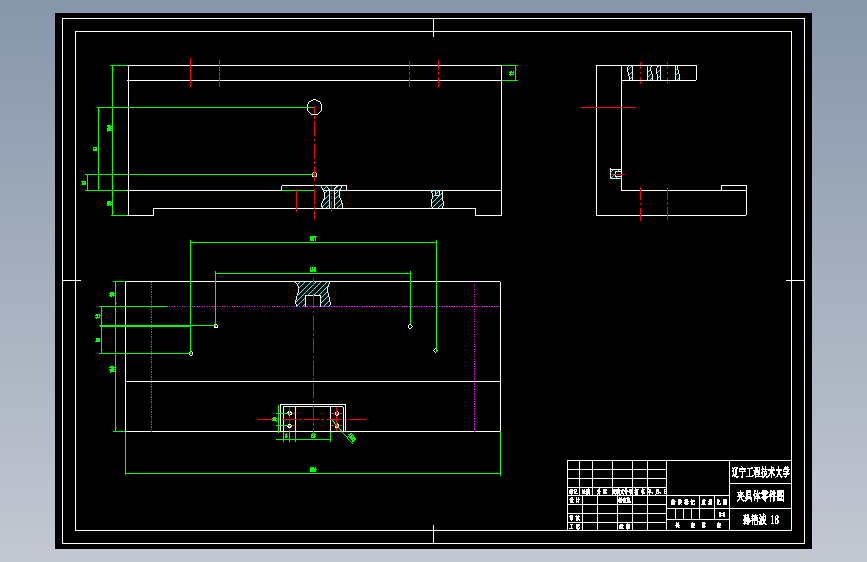
Task: Click the 比例 header cell in the title block
Action: point(722,502)
